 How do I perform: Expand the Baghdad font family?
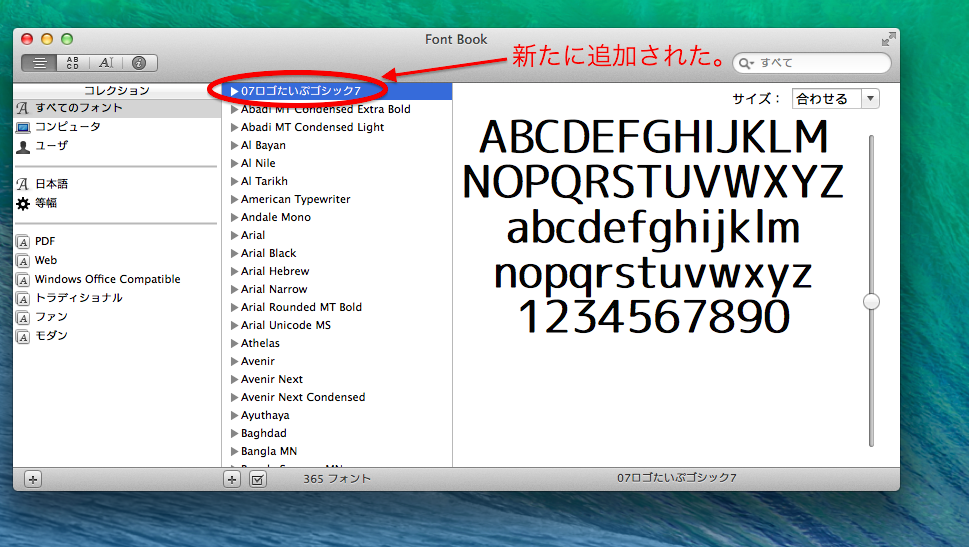click(234, 433)
